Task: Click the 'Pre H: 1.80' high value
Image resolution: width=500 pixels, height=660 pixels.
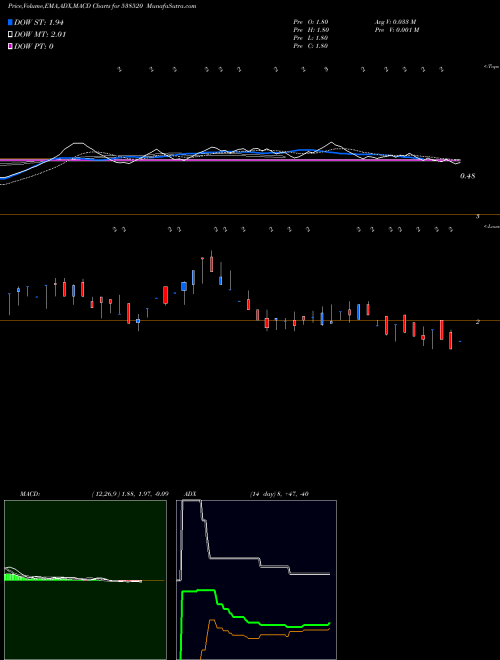Action: point(311,30)
